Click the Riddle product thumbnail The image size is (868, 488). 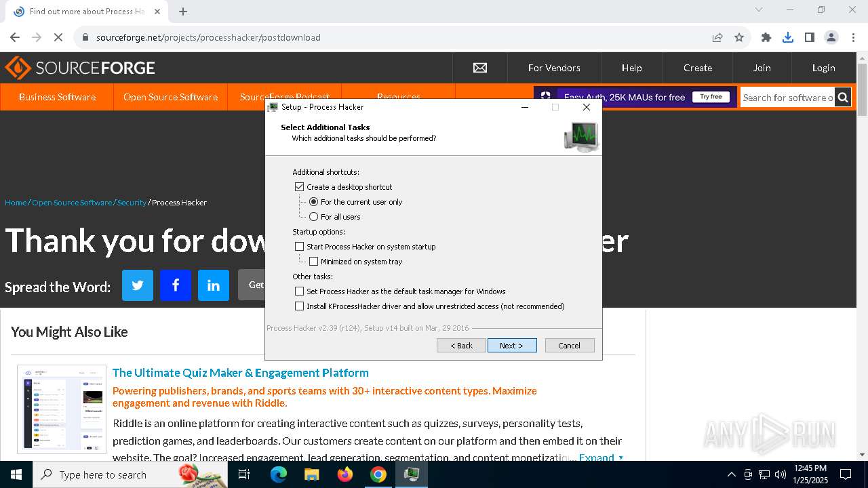62,409
